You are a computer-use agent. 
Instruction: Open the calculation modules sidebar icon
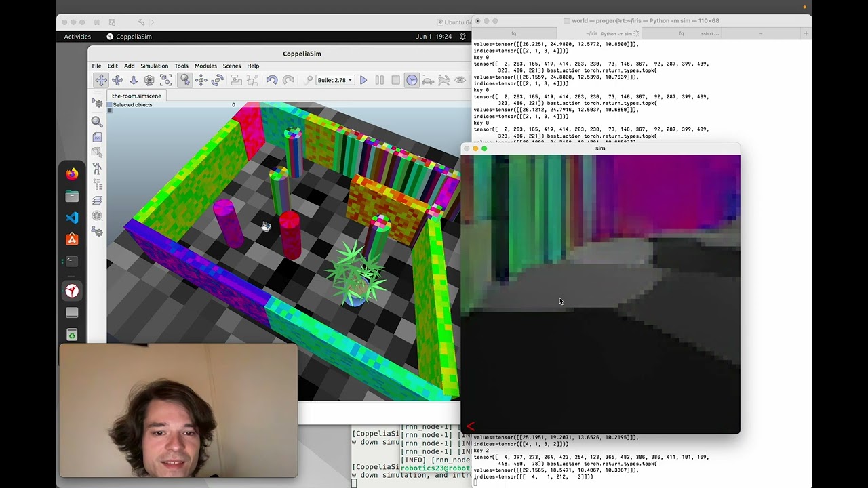(x=97, y=138)
